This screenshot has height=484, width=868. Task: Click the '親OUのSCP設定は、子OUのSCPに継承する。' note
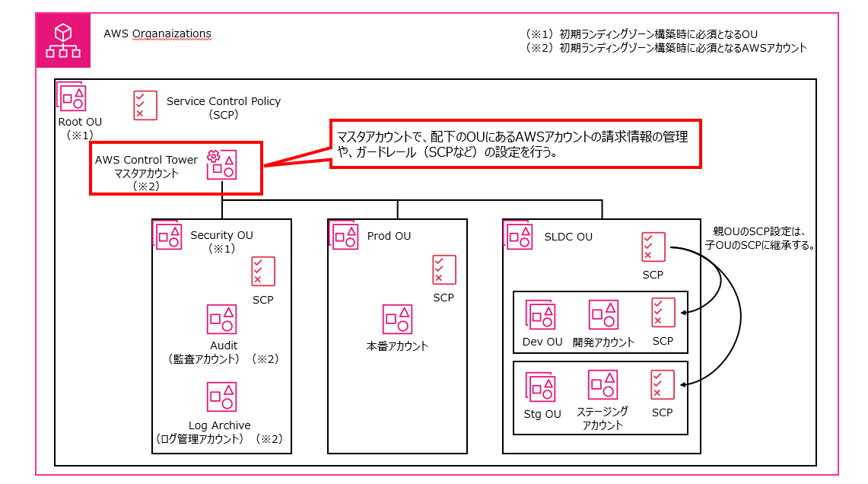click(x=760, y=238)
